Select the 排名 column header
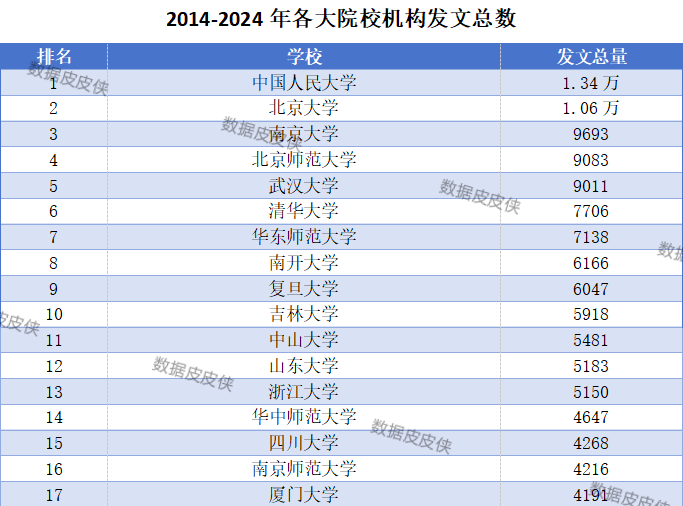This screenshot has width=683, height=506. [x=54, y=57]
